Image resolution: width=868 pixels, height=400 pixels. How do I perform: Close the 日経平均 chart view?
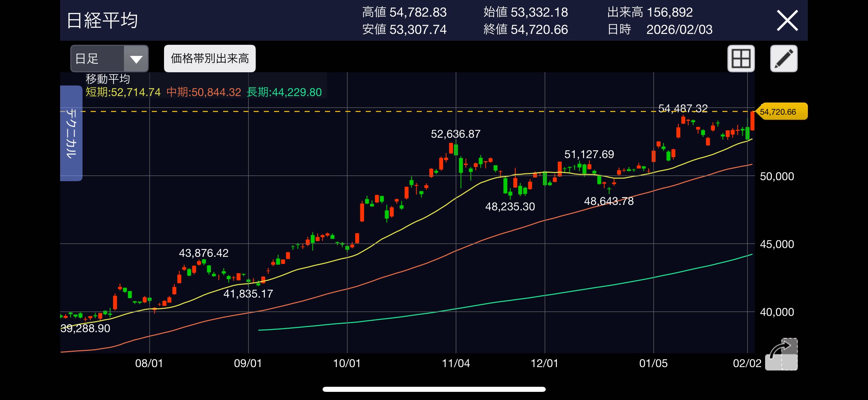(x=787, y=21)
